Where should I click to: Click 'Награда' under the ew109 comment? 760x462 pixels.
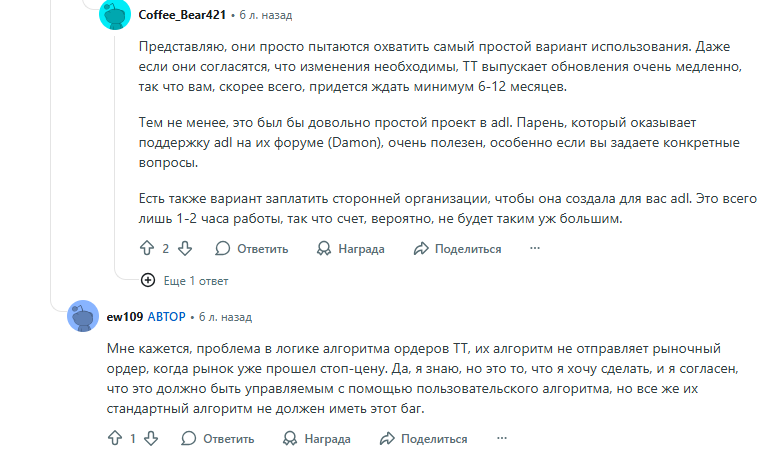315,438
